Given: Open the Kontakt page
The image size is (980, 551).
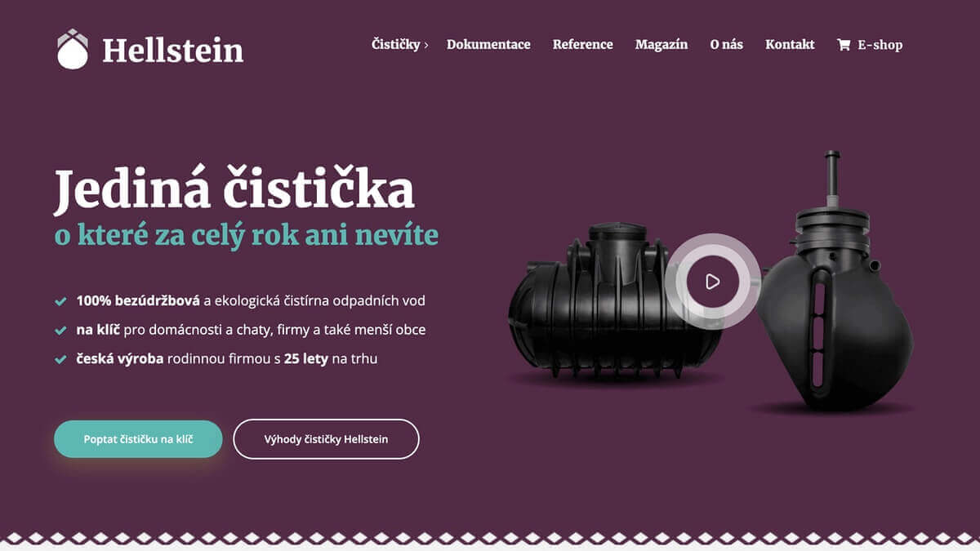Looking at the screenshot, I should point(790,45).
